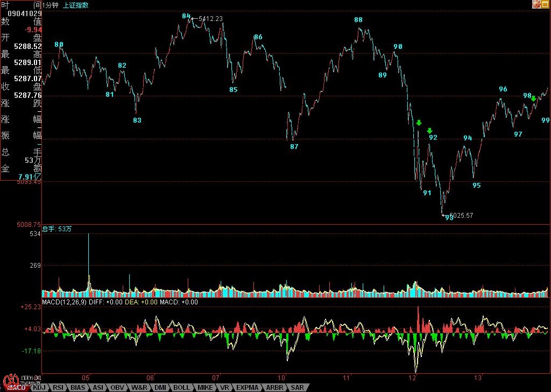Switch to the BOLL indicator tab

[x=181, y=387]
